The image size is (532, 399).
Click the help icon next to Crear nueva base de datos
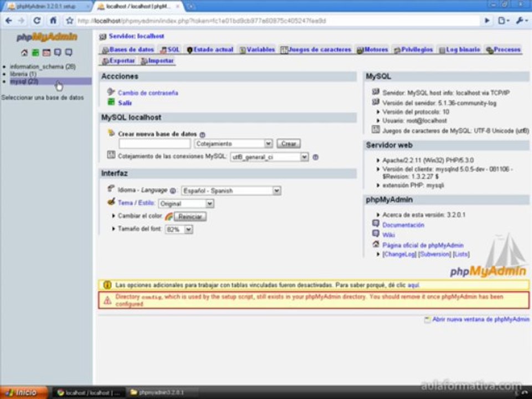coord(202,135)
